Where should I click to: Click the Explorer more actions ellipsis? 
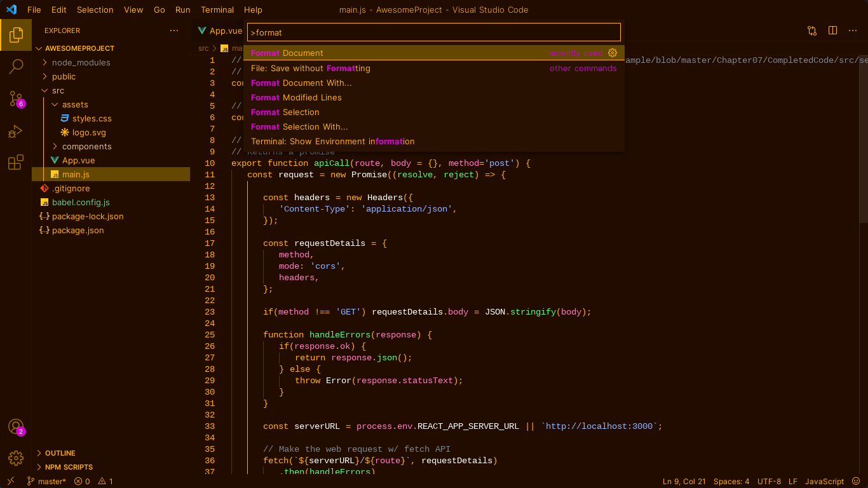(174, 30)
